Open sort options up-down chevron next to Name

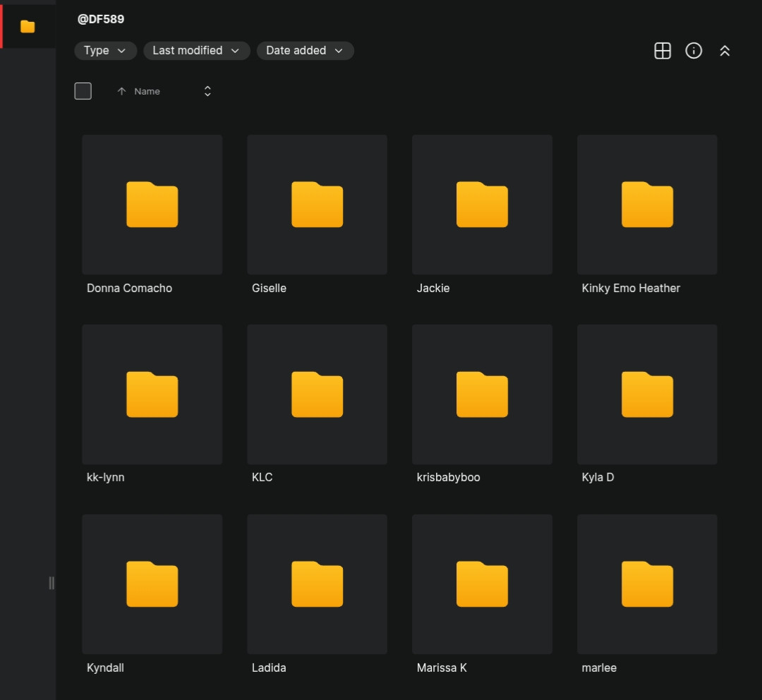click(207, 91)
